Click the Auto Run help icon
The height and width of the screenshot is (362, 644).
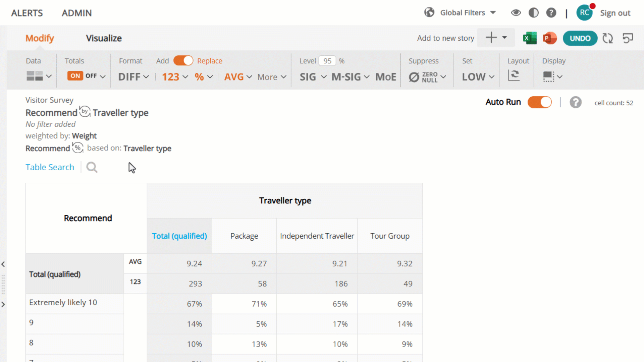tap(576, 102)
